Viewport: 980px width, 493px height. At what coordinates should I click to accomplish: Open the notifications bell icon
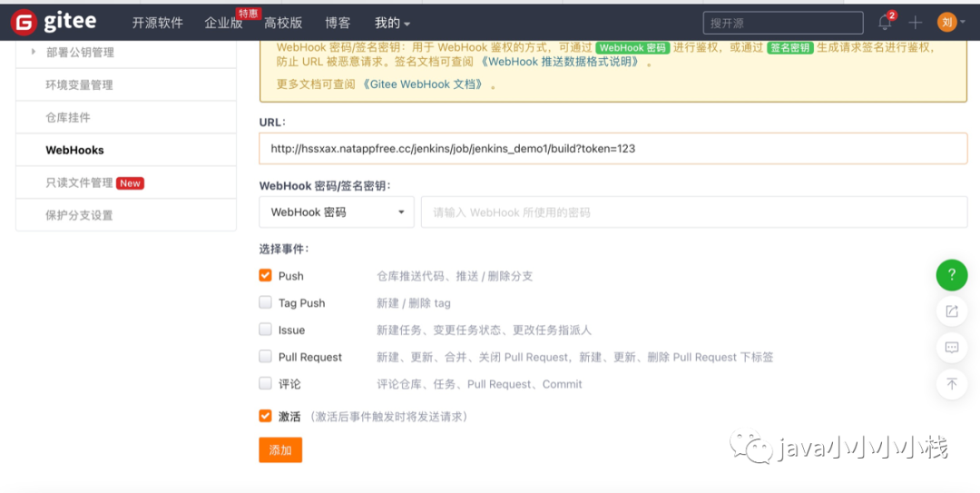click(885, 23)
